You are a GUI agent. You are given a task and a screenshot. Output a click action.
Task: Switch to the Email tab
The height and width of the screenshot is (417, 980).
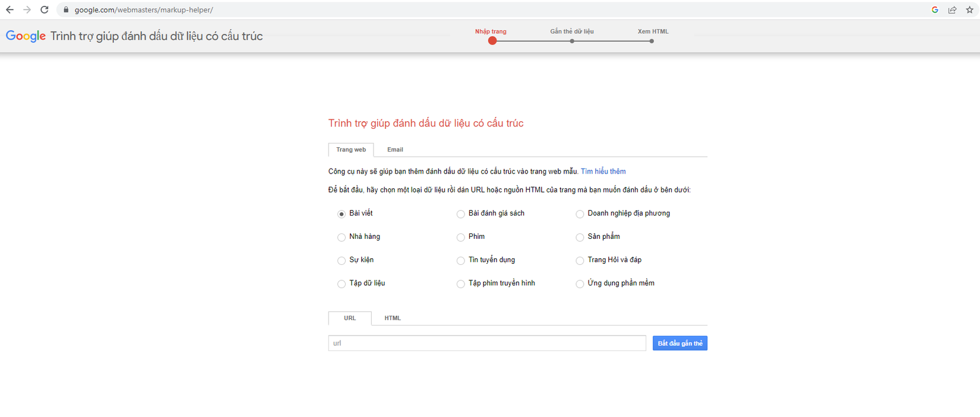395,150
